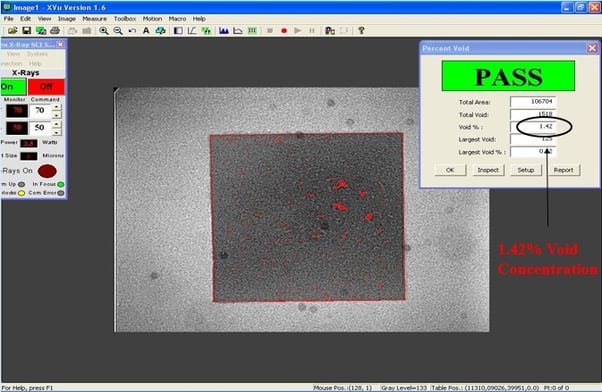Open the histogram tool icon

224,30
